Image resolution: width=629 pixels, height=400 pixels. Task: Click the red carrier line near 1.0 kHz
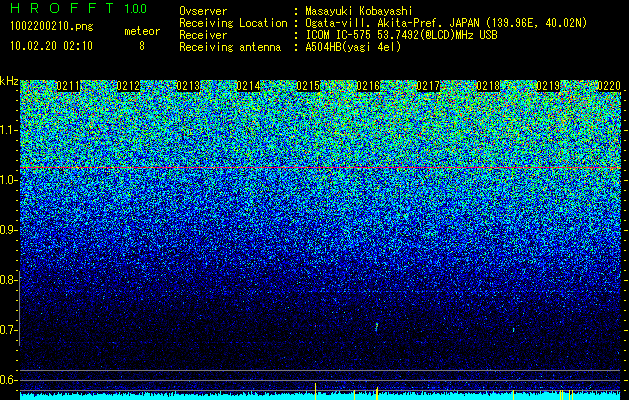tap(320, 167)
